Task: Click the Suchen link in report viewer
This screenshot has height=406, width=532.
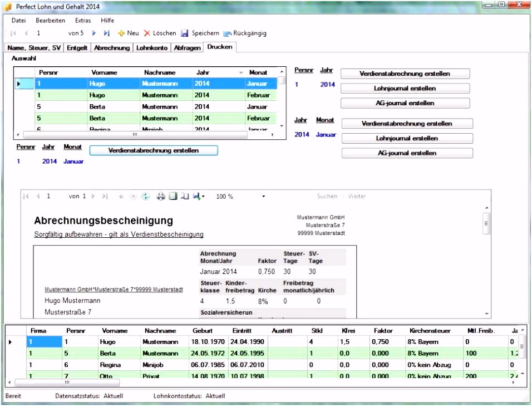Action: [x=327, y=196]
